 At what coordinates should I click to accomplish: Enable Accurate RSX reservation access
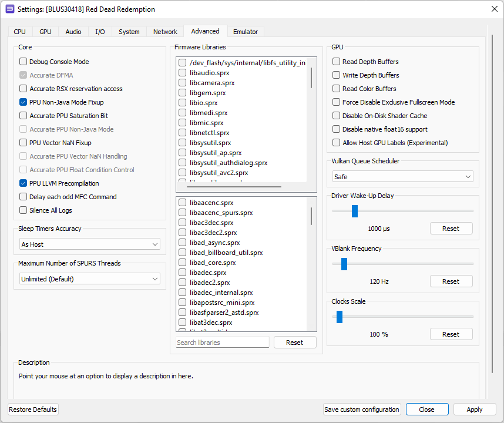(x=22, y=88)
